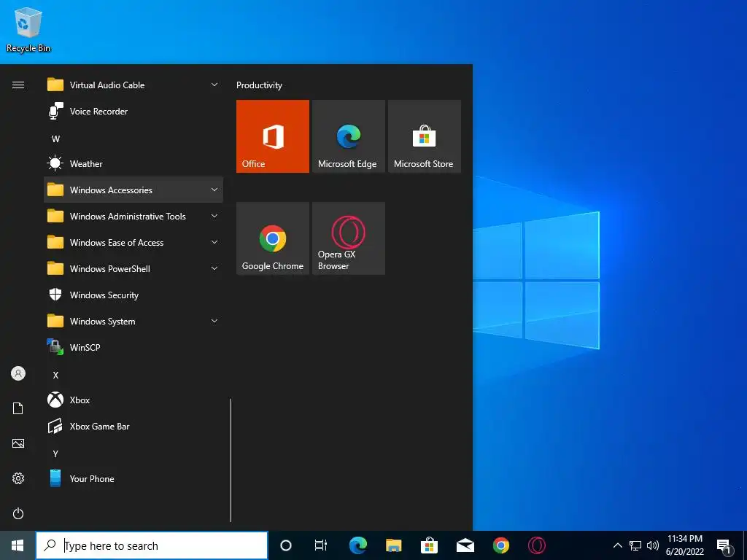747x560 pixels.
Task: Open Settings gear in Start sidebar
Action: pos(18,478)
